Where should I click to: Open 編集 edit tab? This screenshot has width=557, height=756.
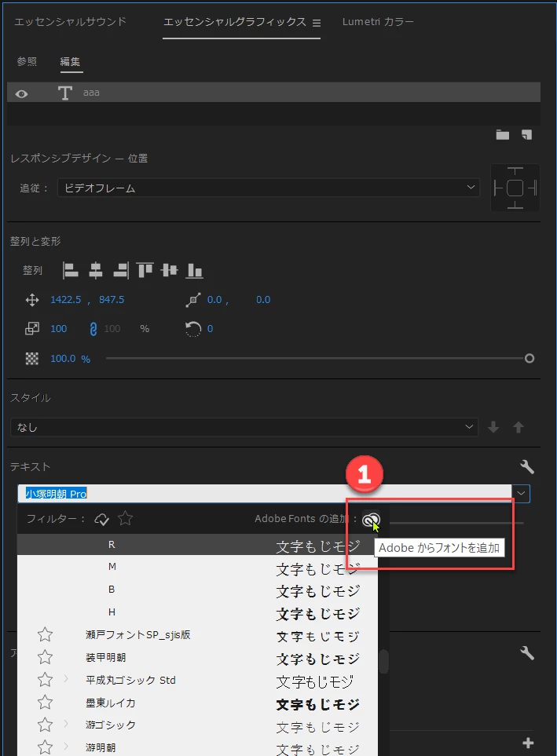[x=70, y=62]
